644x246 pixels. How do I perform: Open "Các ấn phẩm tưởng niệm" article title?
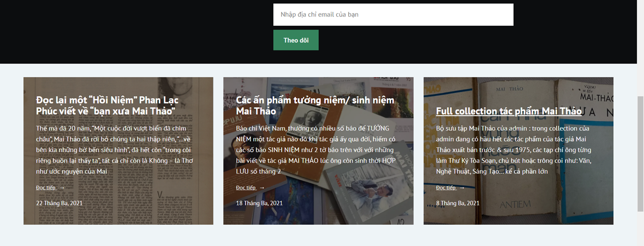click(315, 105)
